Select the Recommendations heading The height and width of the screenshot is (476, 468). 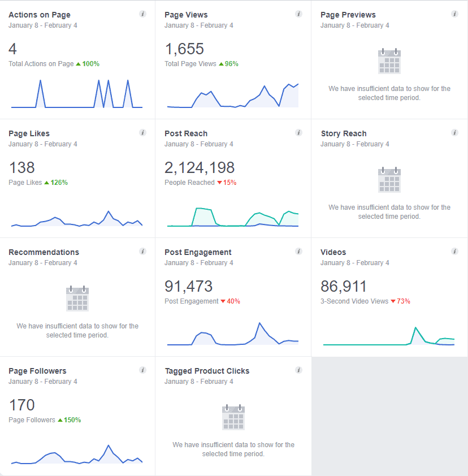pos(44,252)
